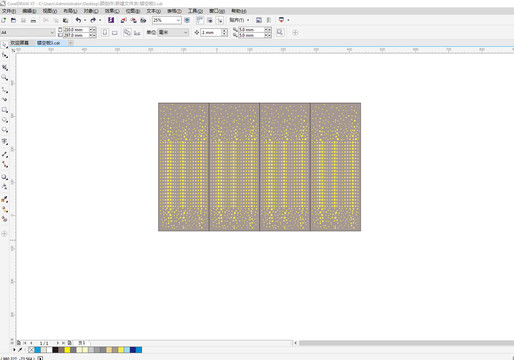Select the Shape tool in the toolbox
The image size is (514, 360).
click(5, 55)
